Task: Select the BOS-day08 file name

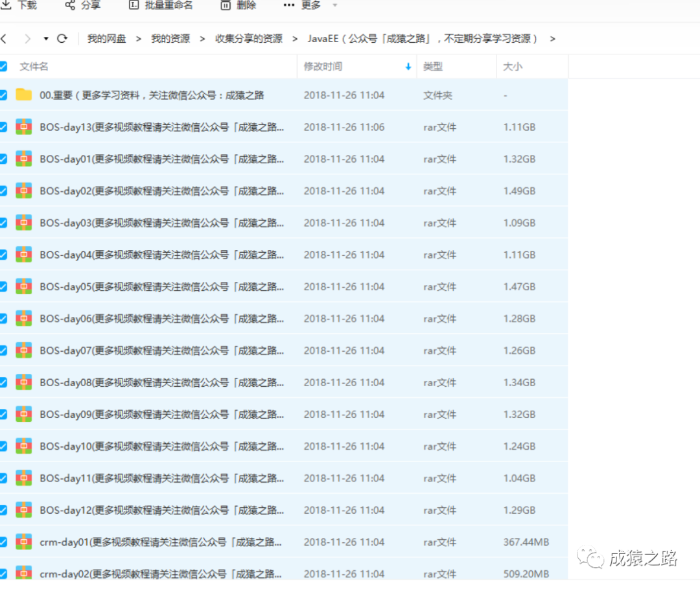Action: tap(161, 382)
